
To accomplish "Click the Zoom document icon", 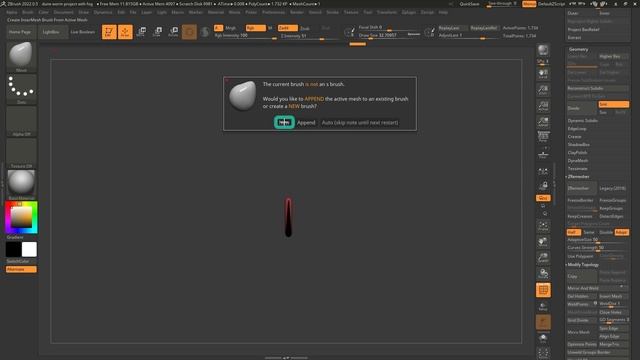I will click(x=543, y=90).
